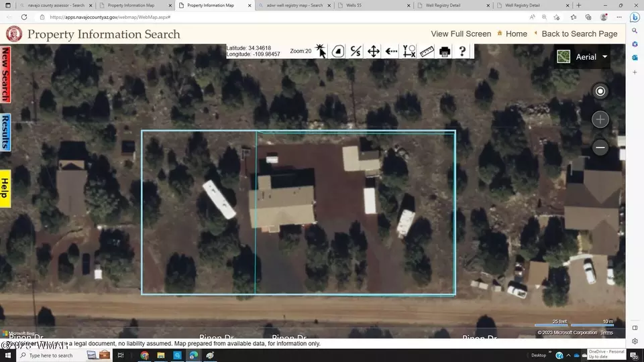The height and width of the screenshot is (362, 644).
Task: Pick the ruler measurement tool
Action: 427,51
